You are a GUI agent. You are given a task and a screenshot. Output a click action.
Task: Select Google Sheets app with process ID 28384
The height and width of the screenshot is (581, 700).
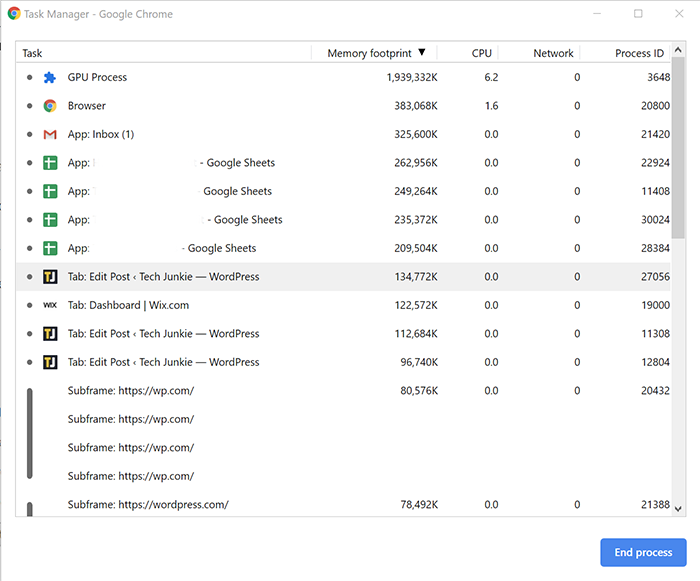pos(343,248)
